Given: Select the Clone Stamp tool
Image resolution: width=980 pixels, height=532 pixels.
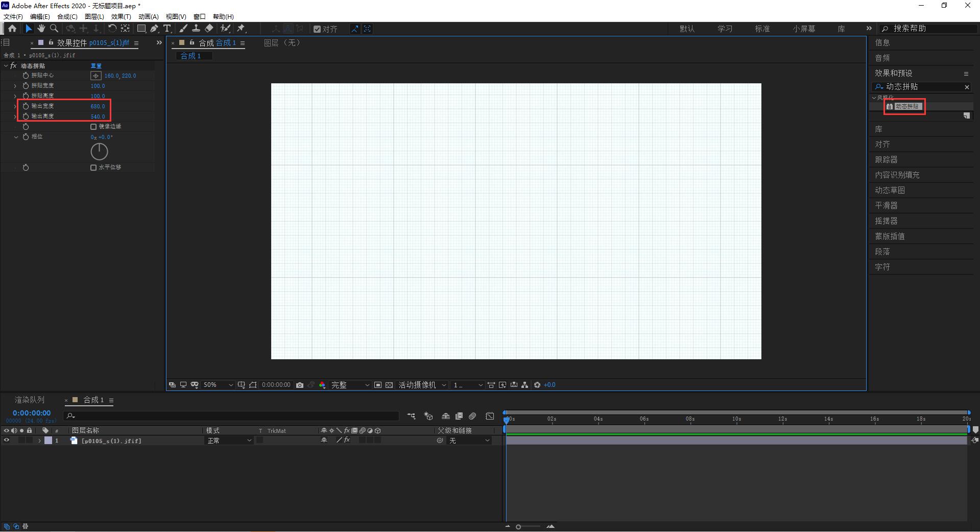Looking at the screenshot, I should [x=196, y=29].
